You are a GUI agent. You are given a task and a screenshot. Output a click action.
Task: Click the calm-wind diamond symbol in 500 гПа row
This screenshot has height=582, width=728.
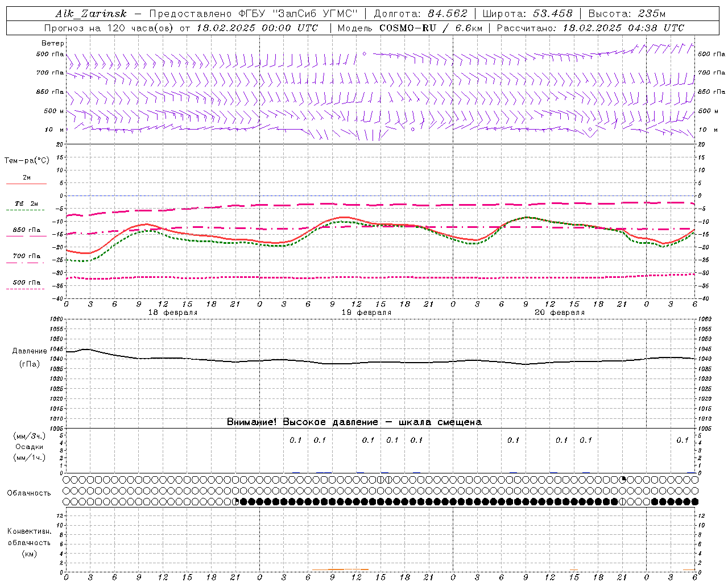tap(364, 54)
